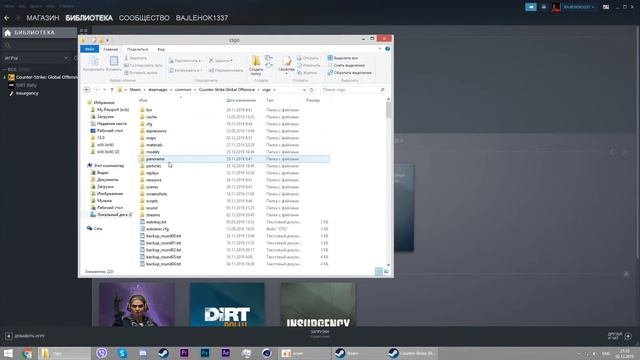Click the Counter-Strike Global Offensive breadcrumb
This screenshot has width=640, height=360.
(227, 90)
